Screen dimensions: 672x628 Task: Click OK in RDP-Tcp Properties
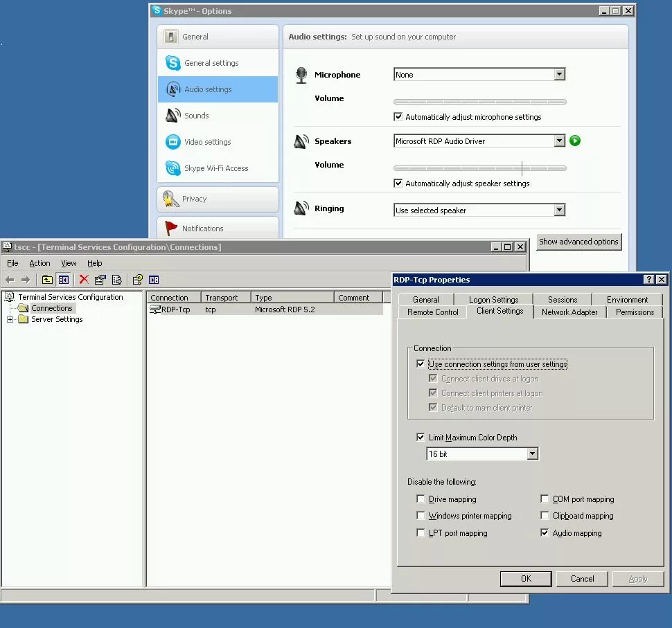[526, 579]
